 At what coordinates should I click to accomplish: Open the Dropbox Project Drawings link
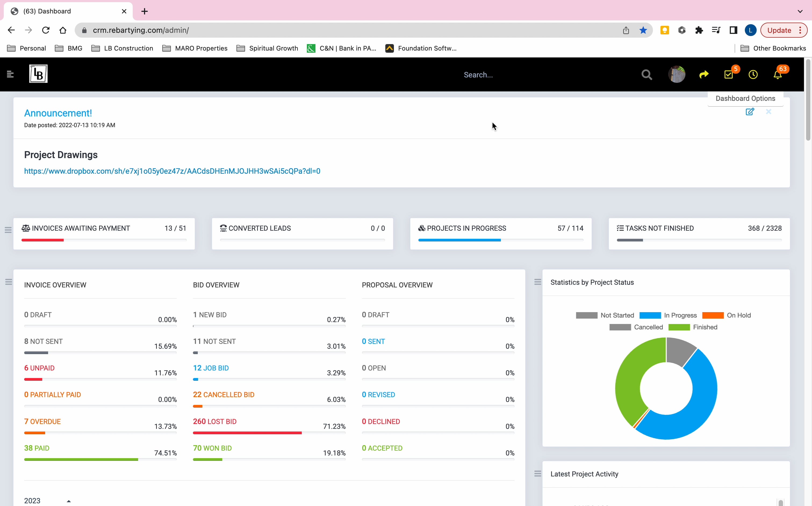tap(172, 171)
